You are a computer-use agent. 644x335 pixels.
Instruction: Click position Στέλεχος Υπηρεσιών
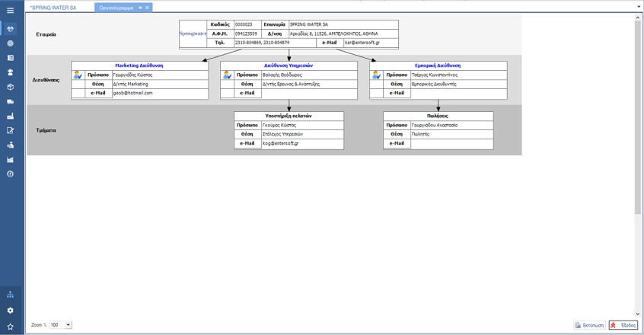click(282, 134)
